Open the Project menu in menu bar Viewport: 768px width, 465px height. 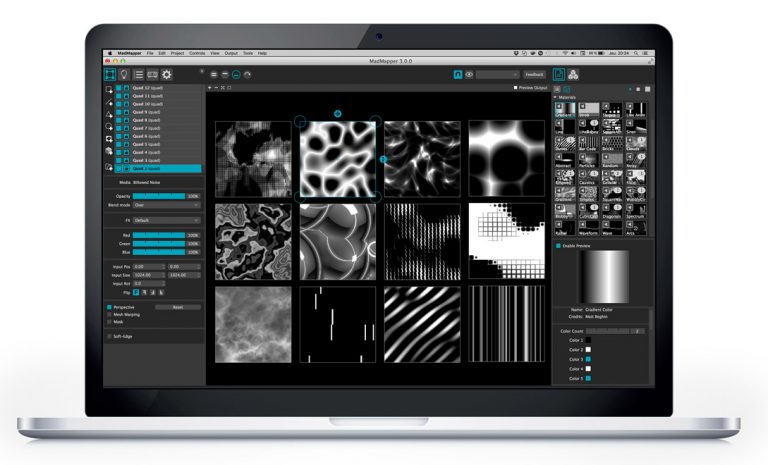point(177,51)
